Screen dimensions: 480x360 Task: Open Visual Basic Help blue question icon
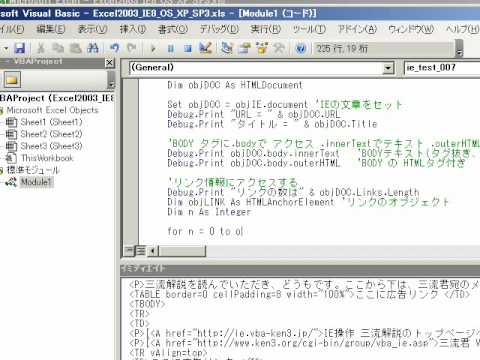click(x=301, y=49)
